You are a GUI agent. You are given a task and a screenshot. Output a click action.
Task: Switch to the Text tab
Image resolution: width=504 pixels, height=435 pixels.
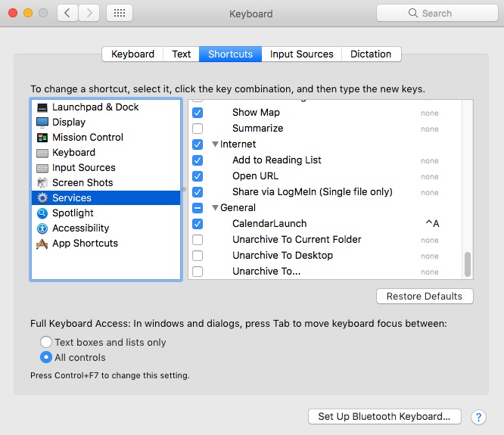pyautogui.click(x=181, y=54)
